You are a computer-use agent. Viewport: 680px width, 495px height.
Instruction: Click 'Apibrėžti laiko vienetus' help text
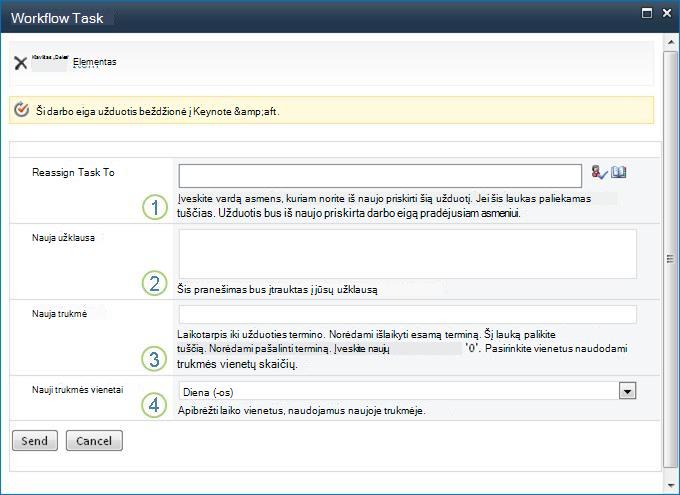click(x=302, y=410)
